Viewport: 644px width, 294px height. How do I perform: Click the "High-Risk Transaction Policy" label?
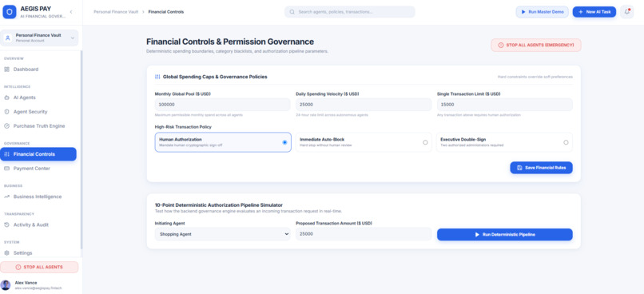(183, 127)
